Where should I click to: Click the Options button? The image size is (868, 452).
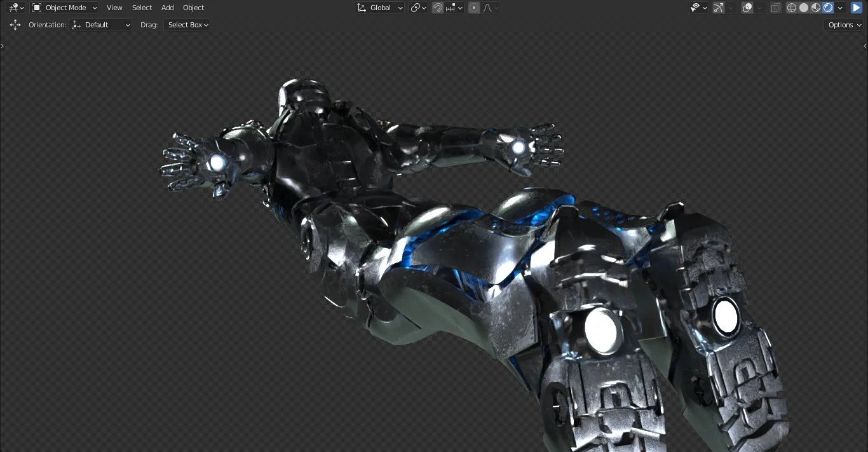pos(843,25)
